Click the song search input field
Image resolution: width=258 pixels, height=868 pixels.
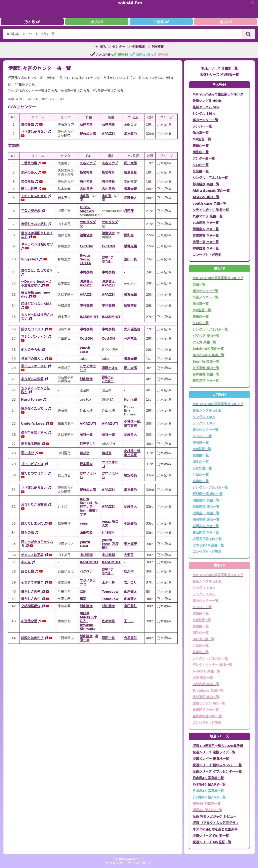pos(123,34)
